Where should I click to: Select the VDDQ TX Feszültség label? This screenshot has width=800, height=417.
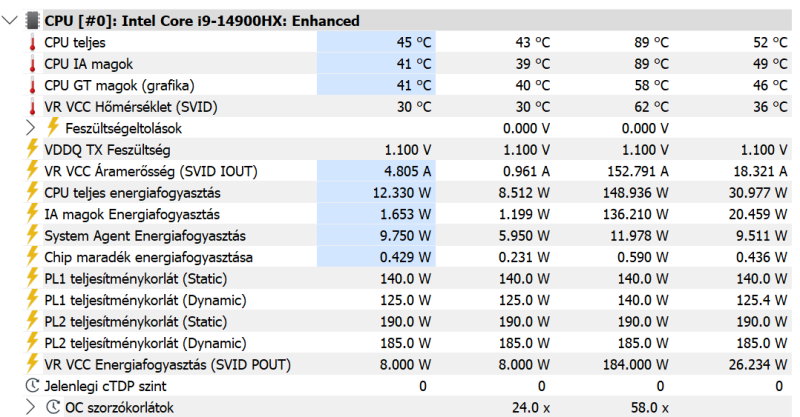click(x=107, y=150)
